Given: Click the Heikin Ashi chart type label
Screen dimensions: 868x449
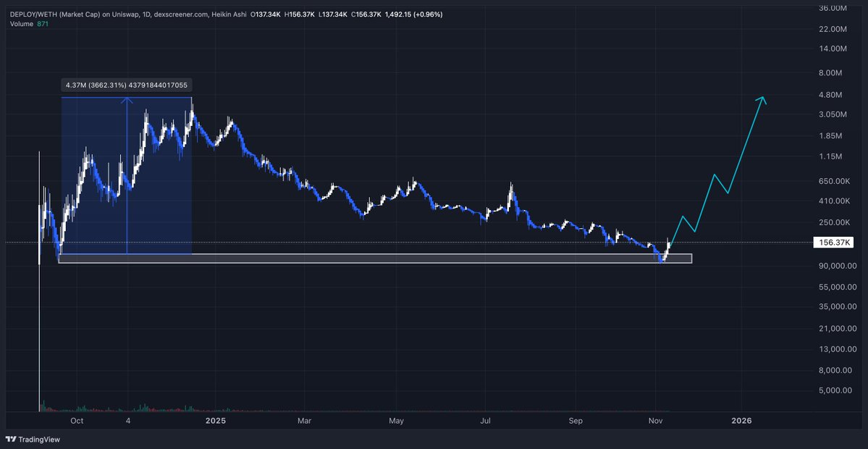Looking at the screenshot, I should [x=230, y=14].
